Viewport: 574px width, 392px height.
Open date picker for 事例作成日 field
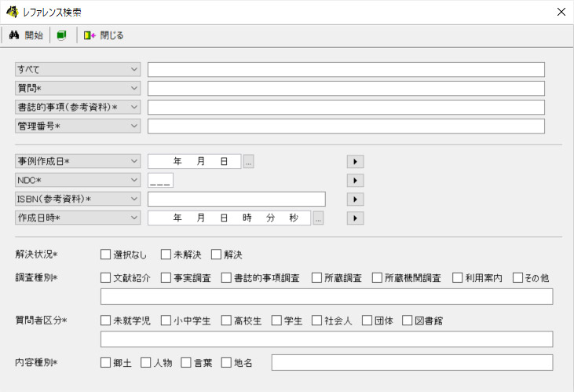tap(249, 162)
